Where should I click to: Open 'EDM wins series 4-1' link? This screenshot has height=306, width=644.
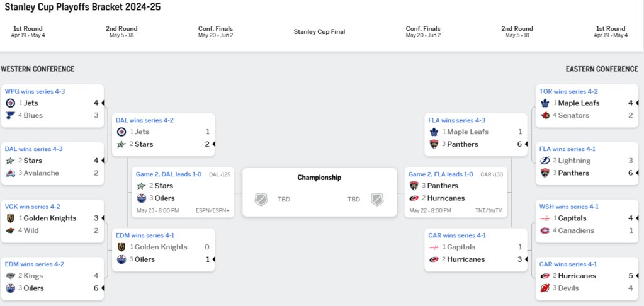pos(145,235)
